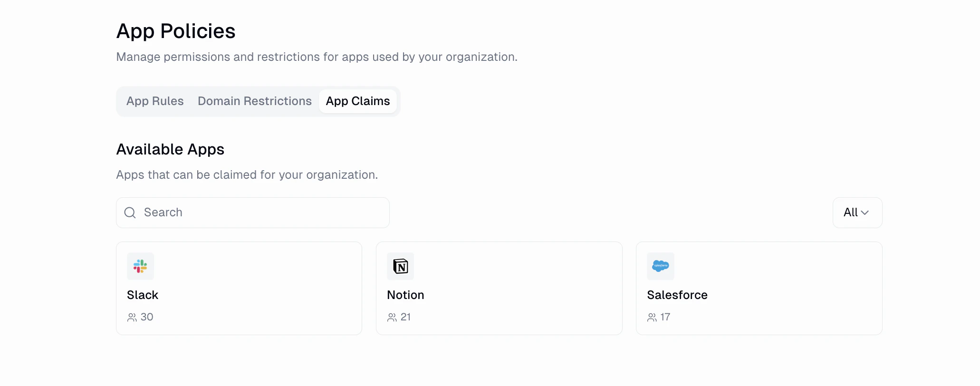Click the Slack app icon
Image resolution: width=980 pixels, height=386 pixels.
point(140,266)
